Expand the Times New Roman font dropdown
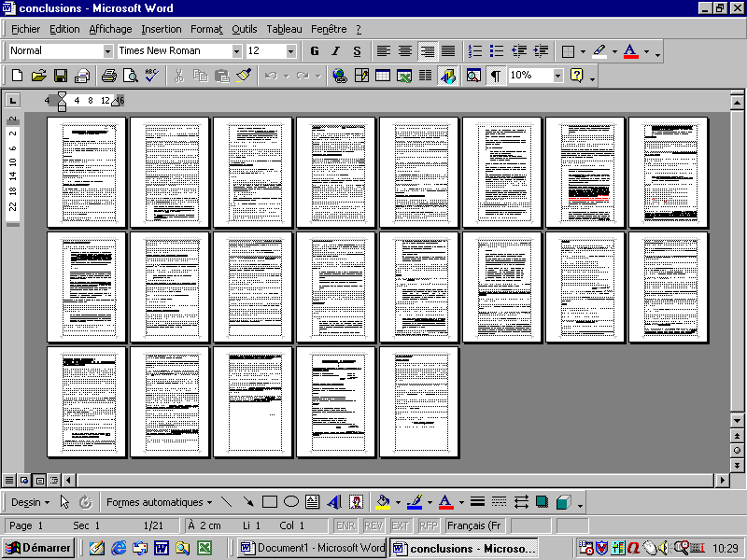747x560 pixels. [236, 50]
